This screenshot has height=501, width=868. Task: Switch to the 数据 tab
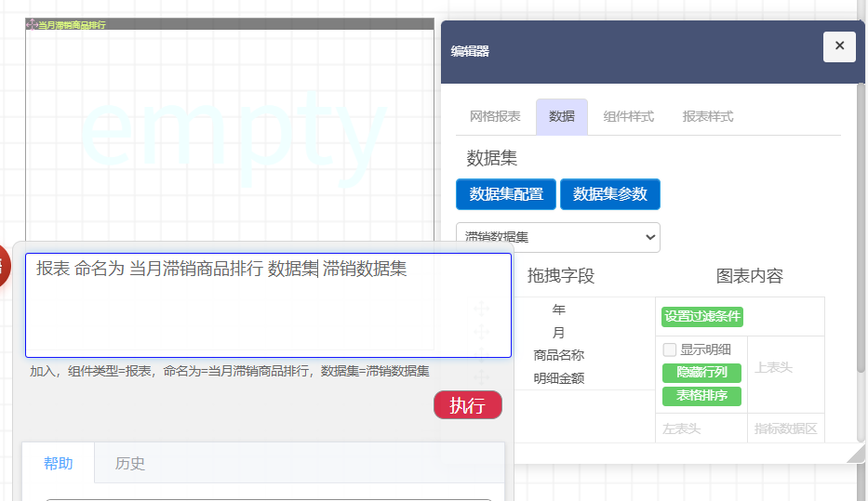(561, 117)
